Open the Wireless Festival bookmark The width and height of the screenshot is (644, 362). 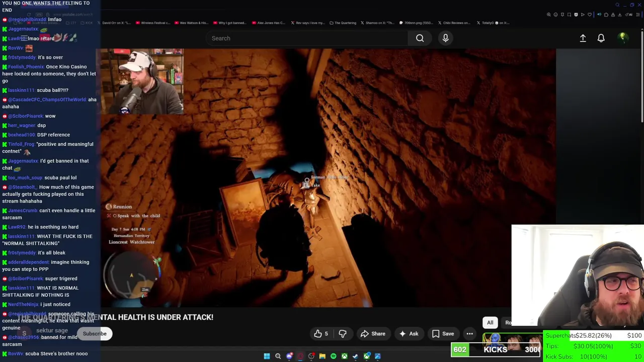pos(152,23)
